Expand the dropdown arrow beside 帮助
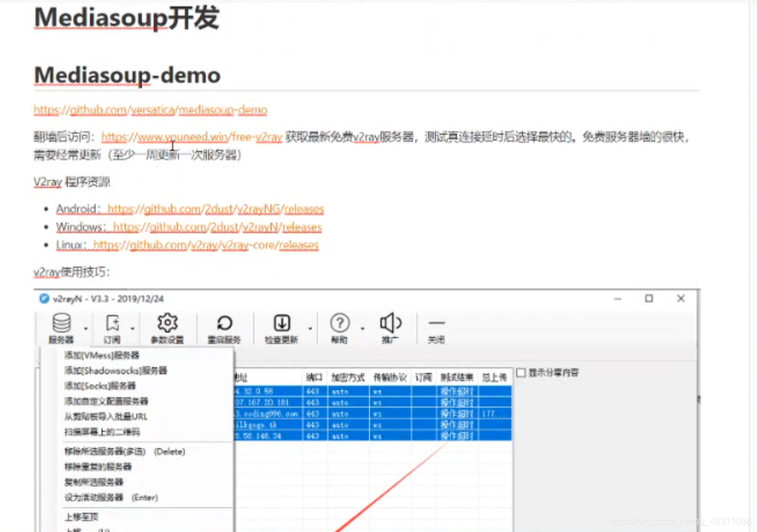This screenshot has height=532, width=757. [x=362, y=328]
